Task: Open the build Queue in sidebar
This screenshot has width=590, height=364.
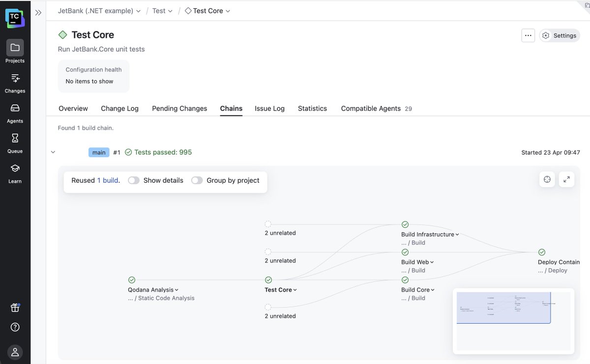Action: 15,142
